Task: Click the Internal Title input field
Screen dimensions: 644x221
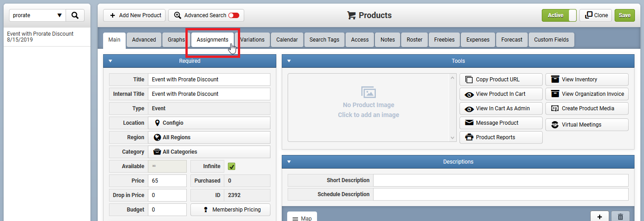Action: pyautogui.click(x=209, y=94)
